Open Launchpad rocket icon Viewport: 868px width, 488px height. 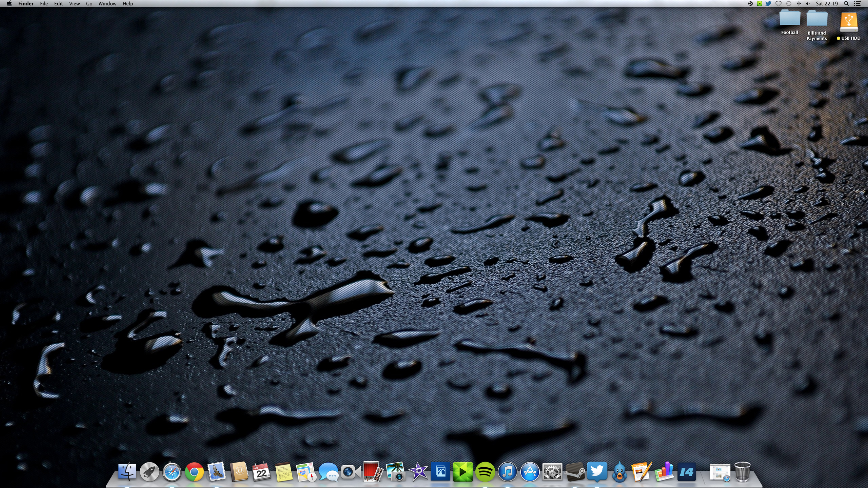150,472
